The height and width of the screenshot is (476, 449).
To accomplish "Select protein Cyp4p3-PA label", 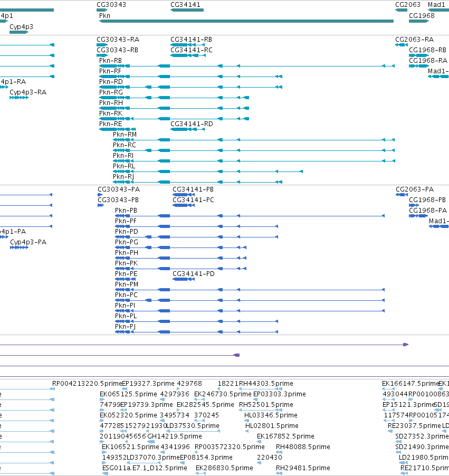I will [x=28, y=242].
